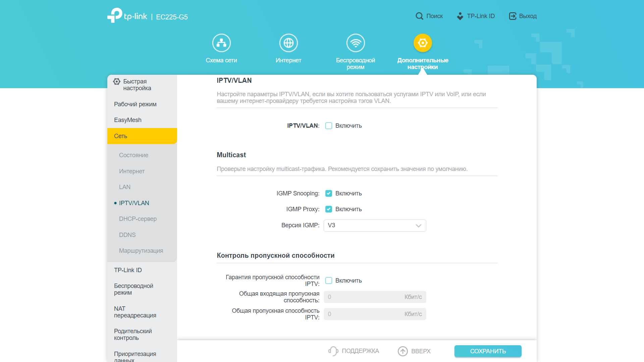Uncheck the IGMP Proxy checkbox

[x=329, y=209]
